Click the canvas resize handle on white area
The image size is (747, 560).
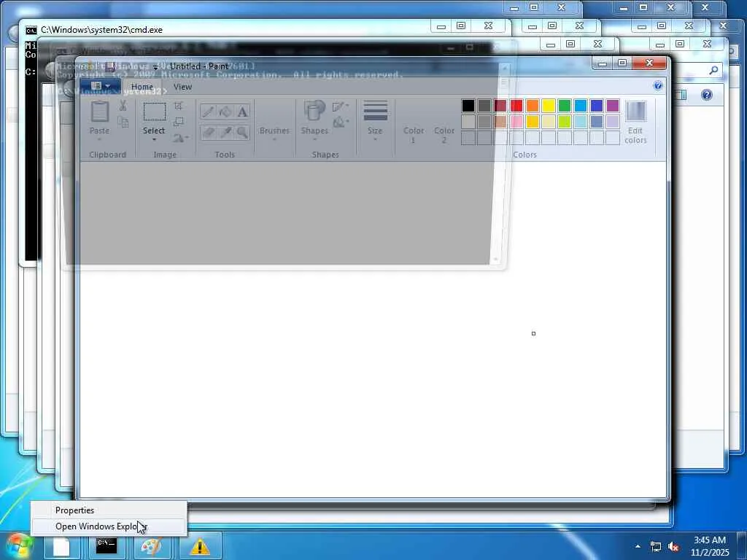point(533,333)
